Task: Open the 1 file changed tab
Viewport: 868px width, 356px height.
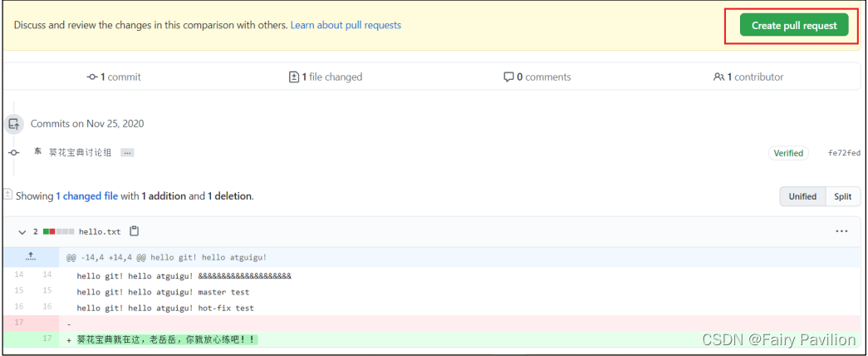Action: coord(326,77)
